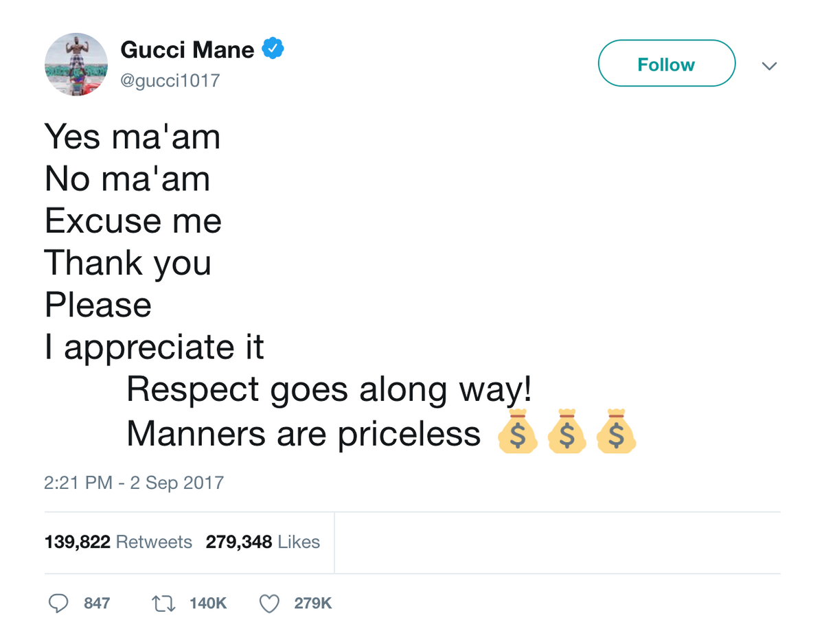Click the "Yes ma'am" tweet line
The image size is (824, 644).
pos(133,137)
